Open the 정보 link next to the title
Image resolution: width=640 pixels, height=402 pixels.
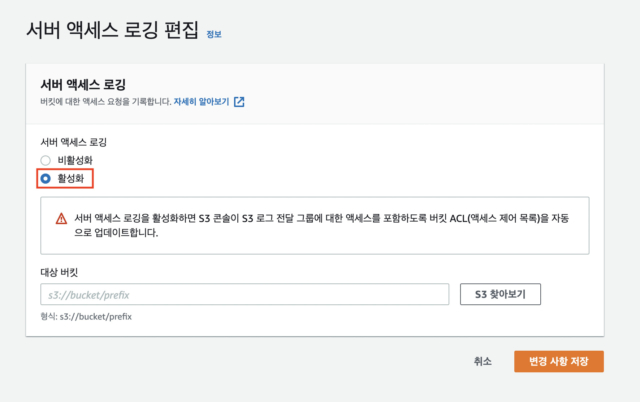[x=214, y=34]
